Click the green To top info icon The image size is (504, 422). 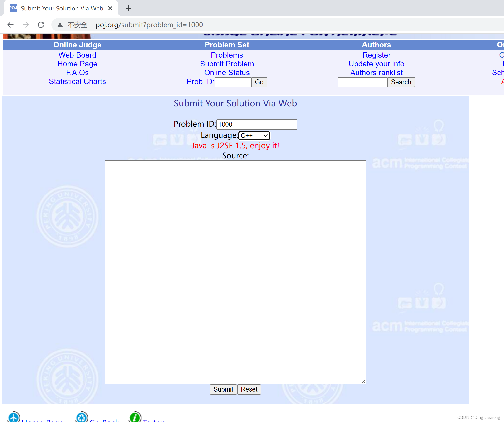pos(135,417)
